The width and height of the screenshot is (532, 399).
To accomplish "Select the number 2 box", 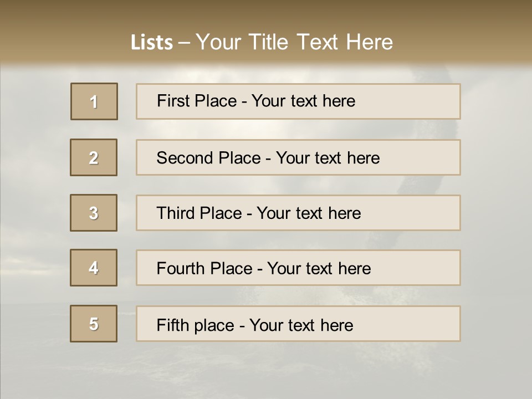I will 94,157.
